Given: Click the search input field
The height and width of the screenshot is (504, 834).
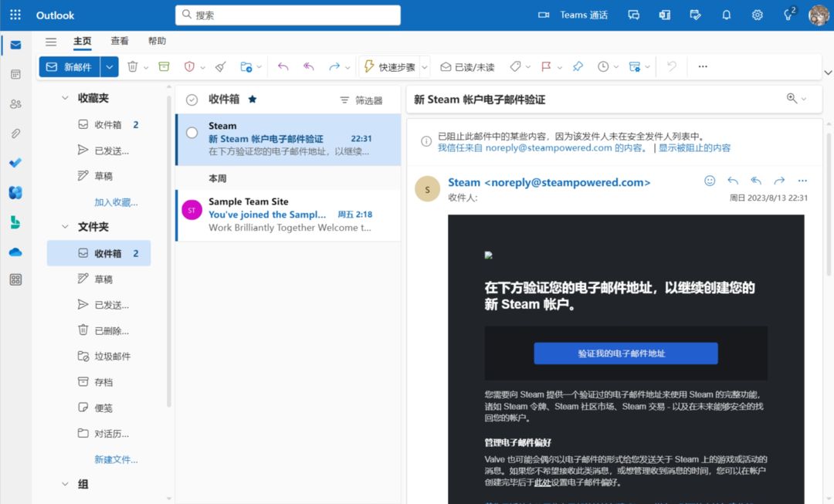Looking at the screenshot, I should click(288, 15).
